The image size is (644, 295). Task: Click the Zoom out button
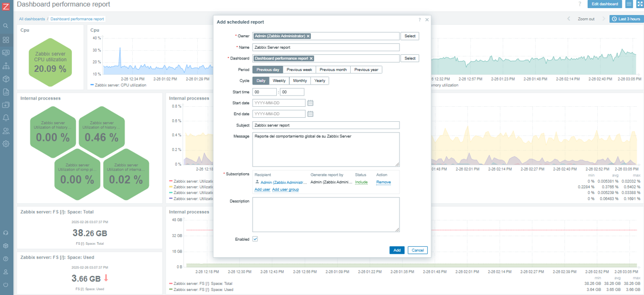pyautogui.click(x=586, y=19)
